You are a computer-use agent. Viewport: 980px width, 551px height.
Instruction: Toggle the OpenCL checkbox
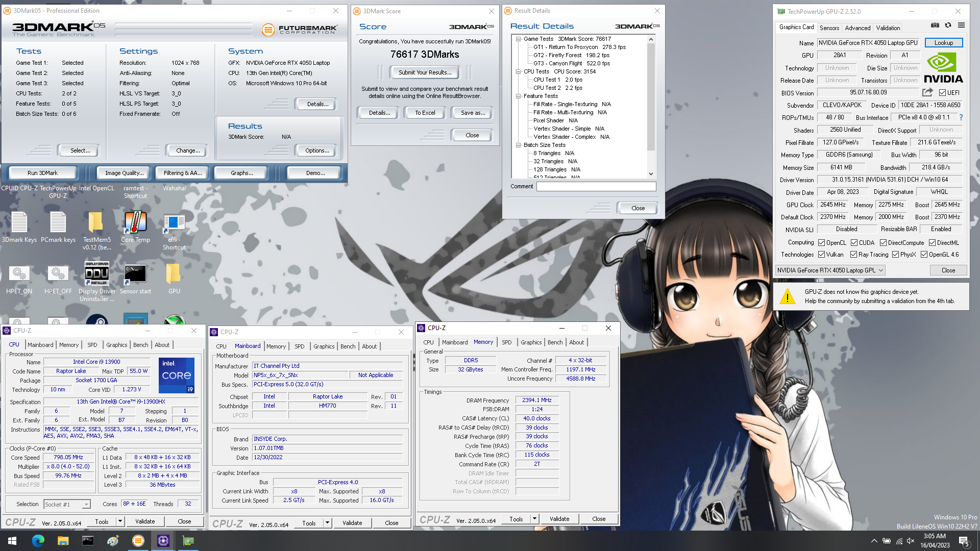[821, 243]
